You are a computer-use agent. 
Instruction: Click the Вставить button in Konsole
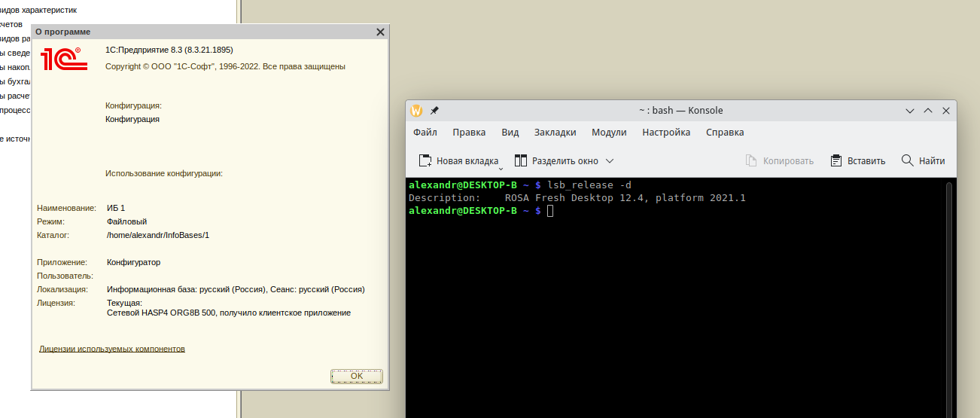click(x=857, y=160)
